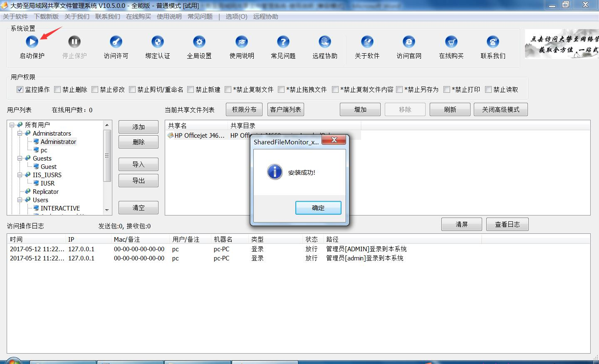Open 常见问题 question mark icon
599x364 pixels.
283,42
